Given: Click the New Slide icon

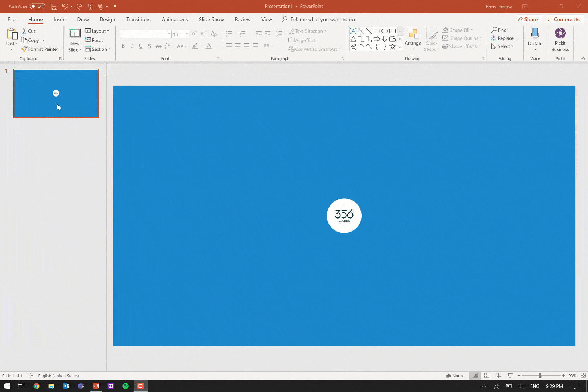Looking at the screenshot, I should (75, 33).
